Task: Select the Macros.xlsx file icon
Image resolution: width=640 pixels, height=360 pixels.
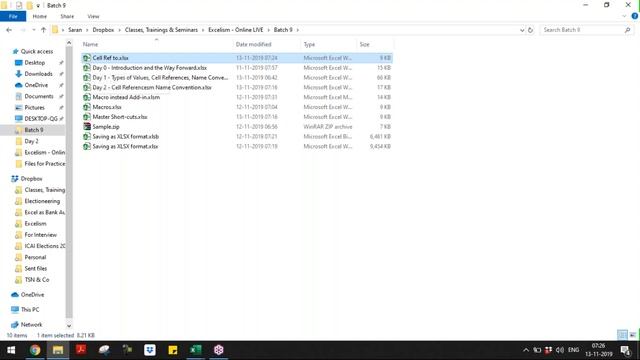Action: click(x=87, y=107)
